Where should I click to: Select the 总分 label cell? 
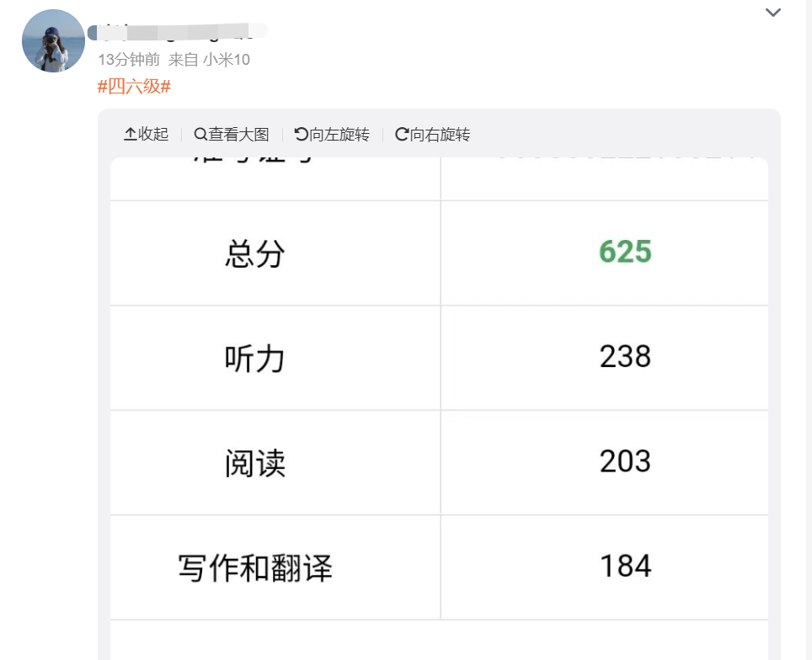coord(254,253)
